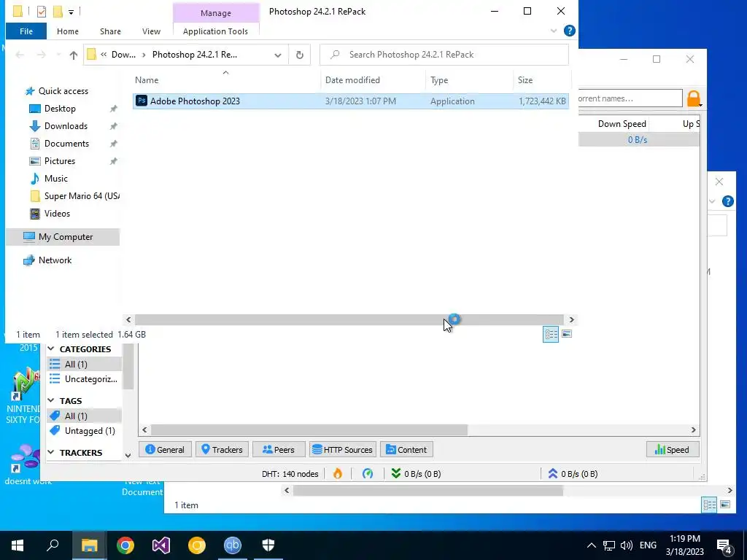The width and height of the screenshot is (747, 560).
Task: Open Windows Security shield in taskbar
Action: 268,545
